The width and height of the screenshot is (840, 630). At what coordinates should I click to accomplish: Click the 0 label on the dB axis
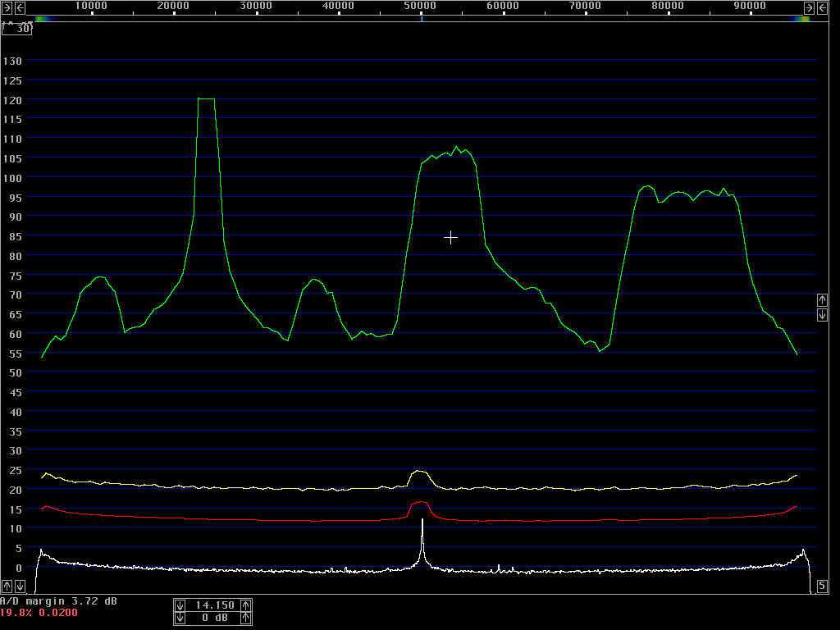click(x=19, y=568)
